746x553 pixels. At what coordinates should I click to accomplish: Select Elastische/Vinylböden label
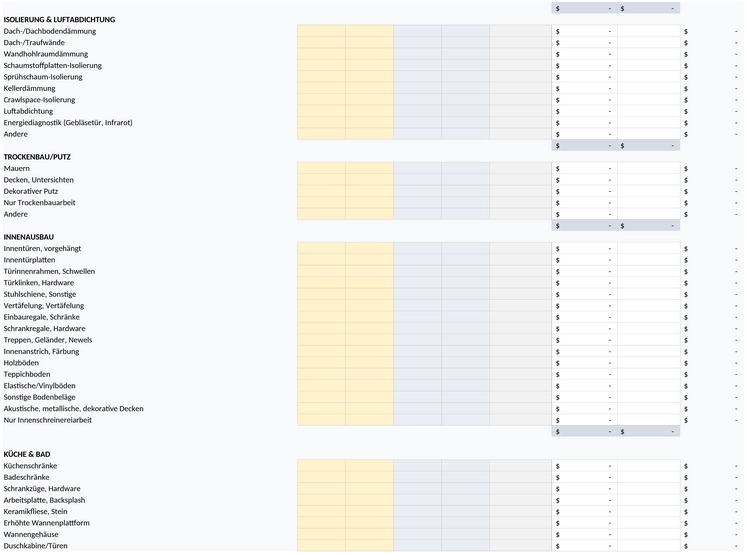click(39, 385)
